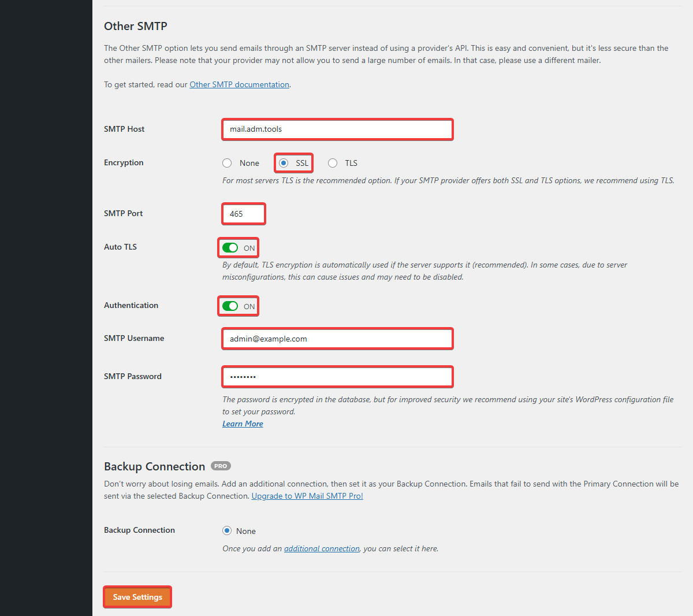This screenshot has width=693, height=616.
Task: Choose TLS encryption radio button
Action: coord(333,163)
